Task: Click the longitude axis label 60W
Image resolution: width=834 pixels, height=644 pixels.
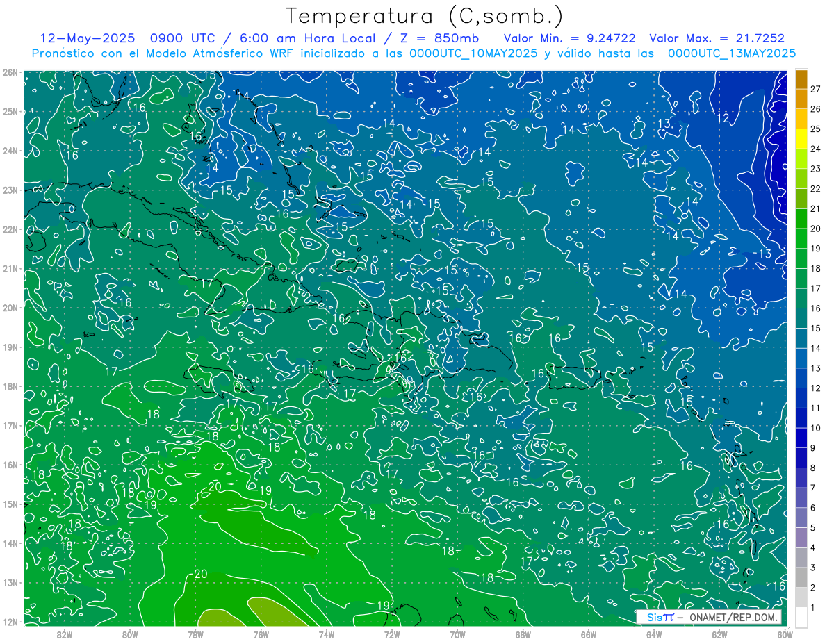Action: tap(785, 634)
